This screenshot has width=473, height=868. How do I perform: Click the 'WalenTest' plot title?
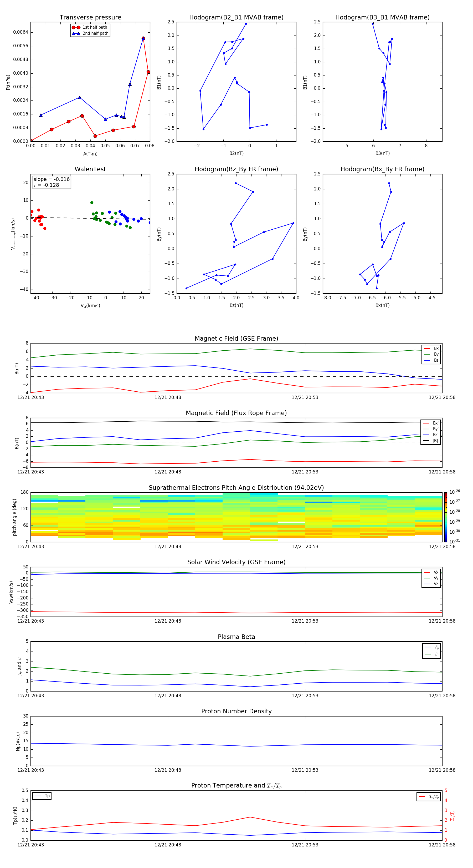tap(90, 169)
